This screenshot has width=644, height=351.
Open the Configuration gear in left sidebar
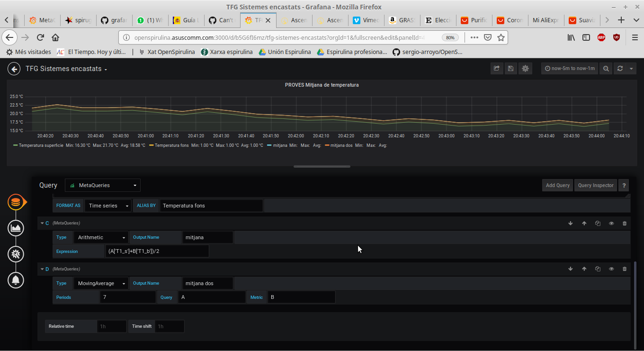pos(16,254)
